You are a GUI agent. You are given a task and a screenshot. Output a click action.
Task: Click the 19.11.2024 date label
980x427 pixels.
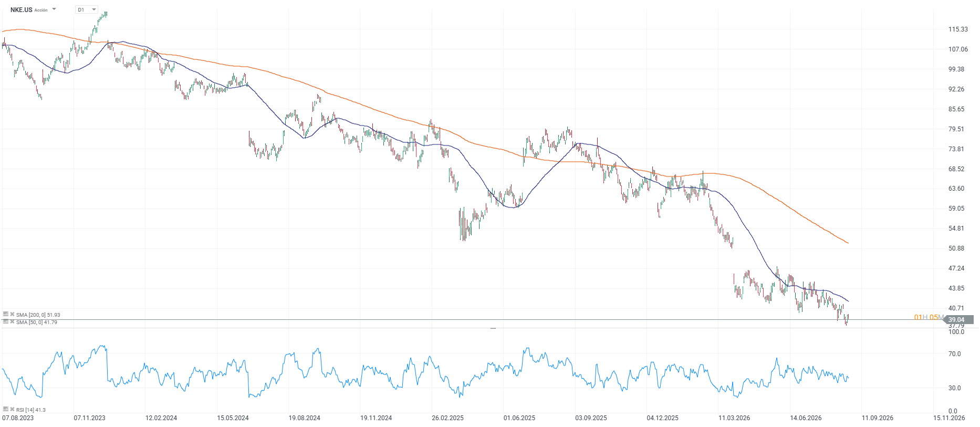tap(376, 418)
